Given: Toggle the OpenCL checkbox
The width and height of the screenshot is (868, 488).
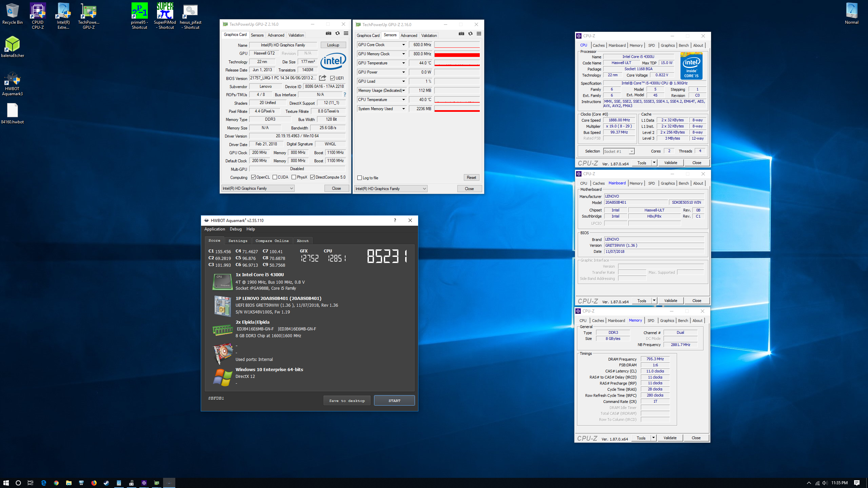Looking at the screenshot, I should click(x=253, y=177).
